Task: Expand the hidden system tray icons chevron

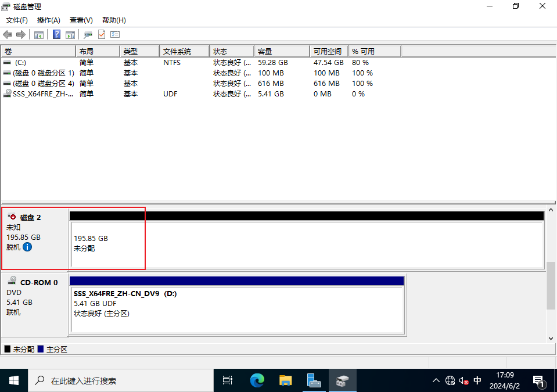Action: (436, 381)
